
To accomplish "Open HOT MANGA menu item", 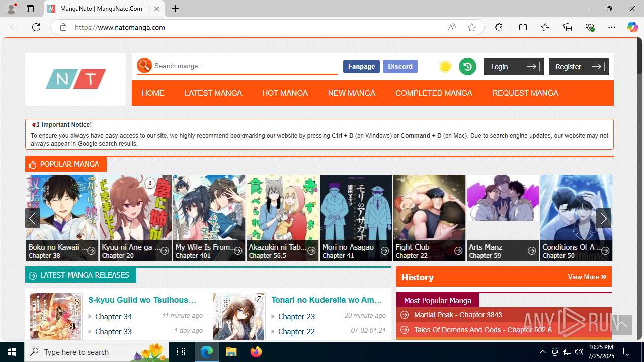I will [x=285, y=93].
